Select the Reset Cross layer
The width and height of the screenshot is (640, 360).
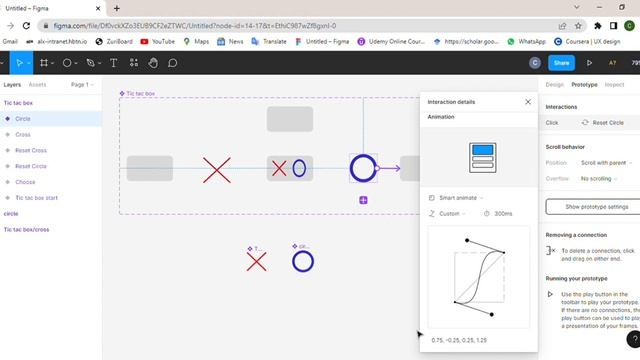pos(51,150)
